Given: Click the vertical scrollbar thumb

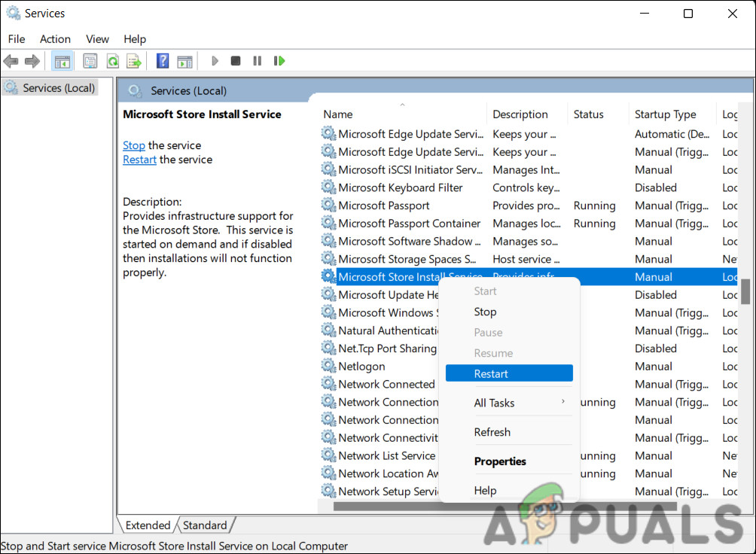Looking at the screenshot, I should (x=745, y=291).
